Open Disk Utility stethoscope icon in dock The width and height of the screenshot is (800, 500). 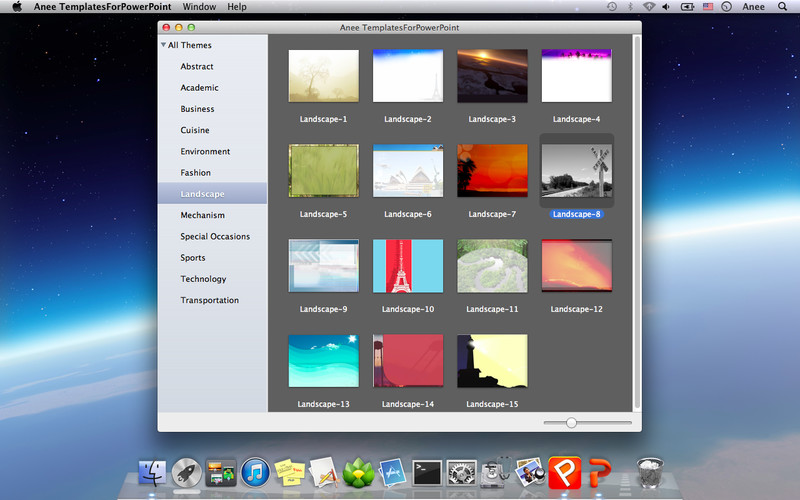tap(496, 473)
